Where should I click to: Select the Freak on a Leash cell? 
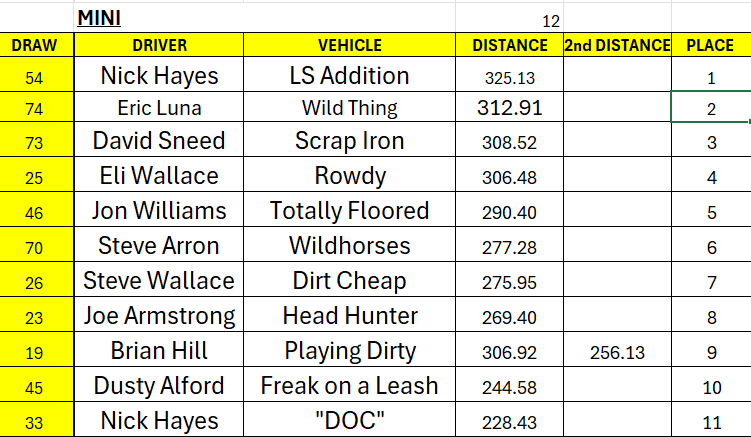[349, 386]
